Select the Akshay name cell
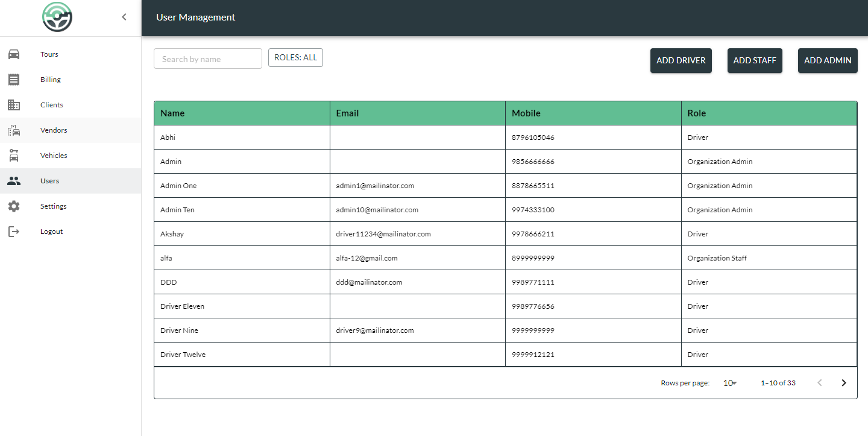The image size is (868, 436). 242,234
